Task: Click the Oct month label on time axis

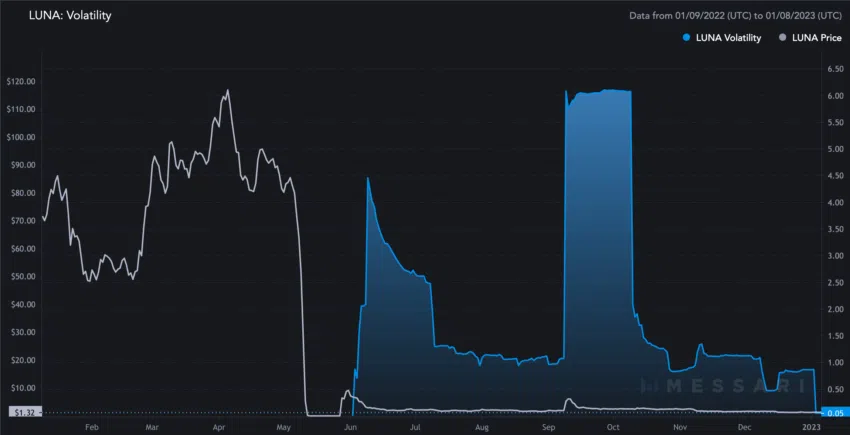Action: 613,427
